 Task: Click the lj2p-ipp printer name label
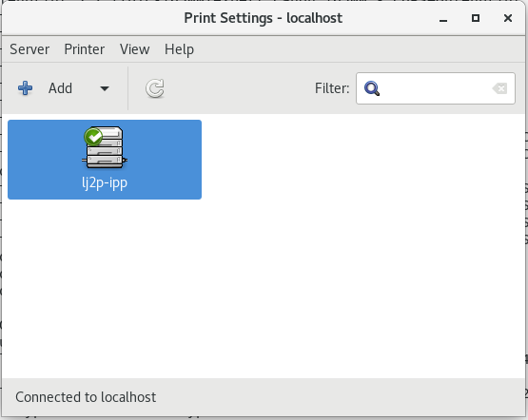(105, 183)
